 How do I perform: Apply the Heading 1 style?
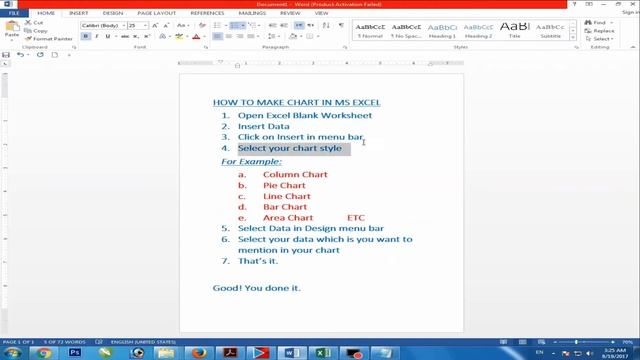(x=442, y=31)
